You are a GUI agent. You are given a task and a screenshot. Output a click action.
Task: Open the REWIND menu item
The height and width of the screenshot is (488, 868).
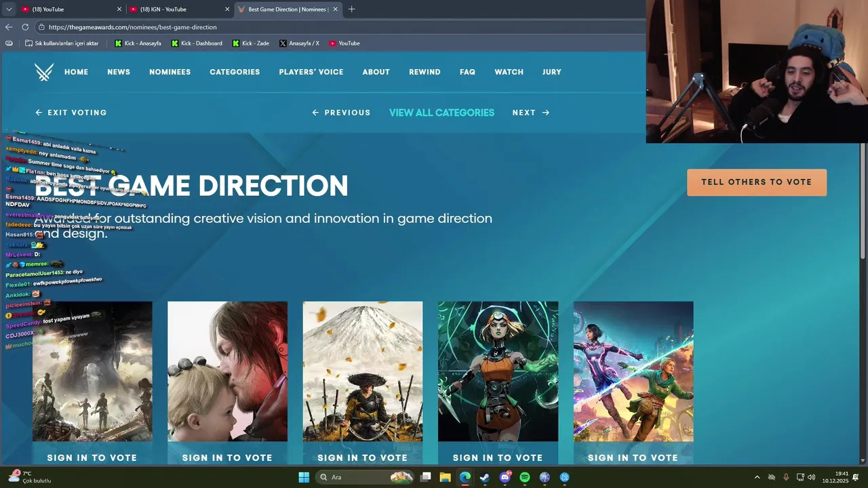coord(425,72)
